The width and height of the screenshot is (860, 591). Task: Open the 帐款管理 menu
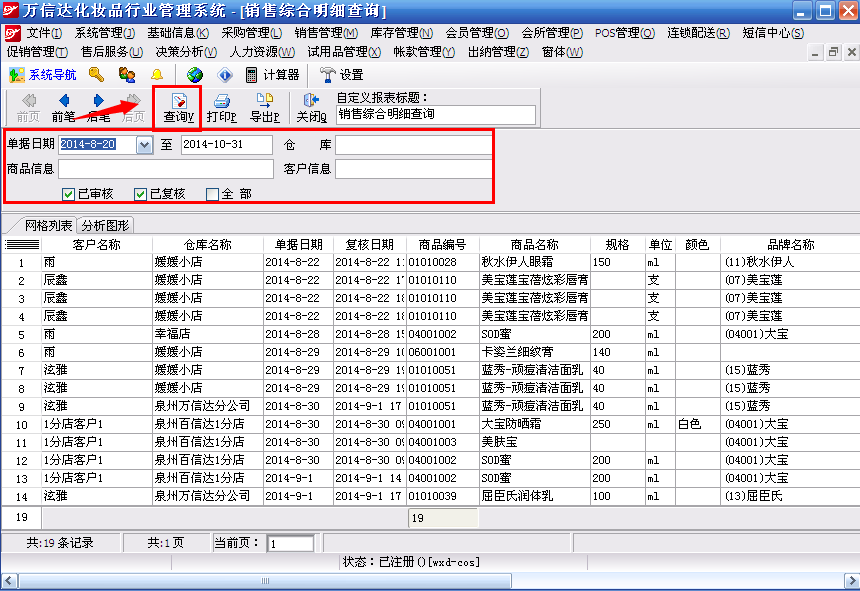point(424,52)
